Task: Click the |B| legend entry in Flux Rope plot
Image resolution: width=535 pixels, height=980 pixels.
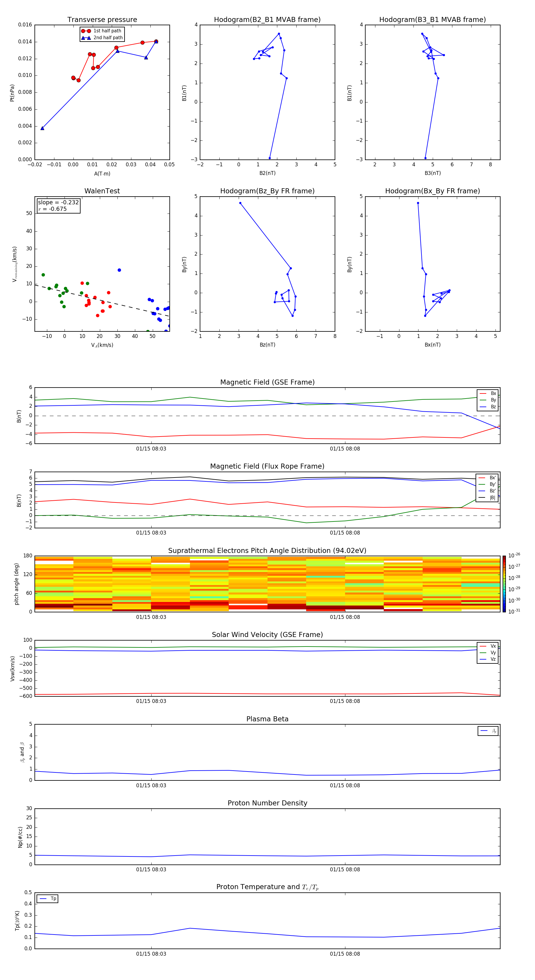Action: 487,498
